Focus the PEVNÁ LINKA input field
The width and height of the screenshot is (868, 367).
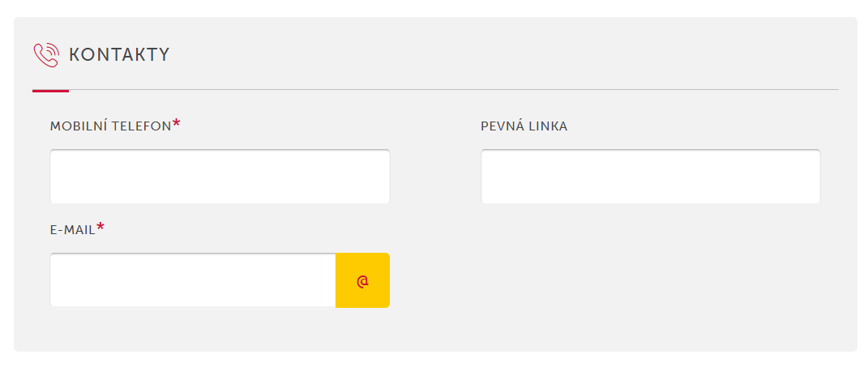click(x=651, y=176)
